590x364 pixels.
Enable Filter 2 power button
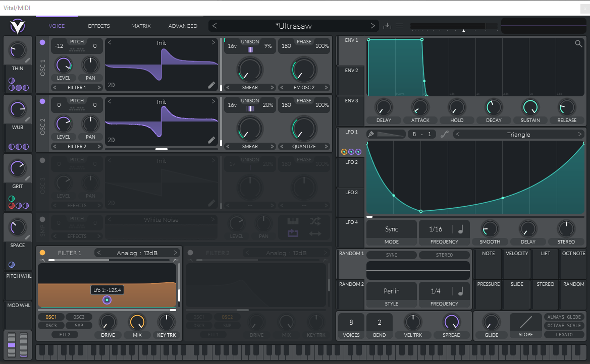click(190, 253)
